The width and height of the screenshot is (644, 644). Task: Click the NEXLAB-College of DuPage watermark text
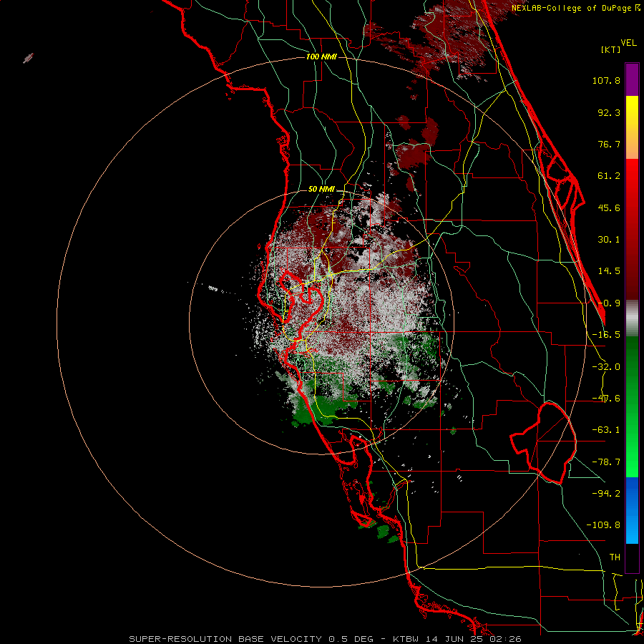(575, 8)
